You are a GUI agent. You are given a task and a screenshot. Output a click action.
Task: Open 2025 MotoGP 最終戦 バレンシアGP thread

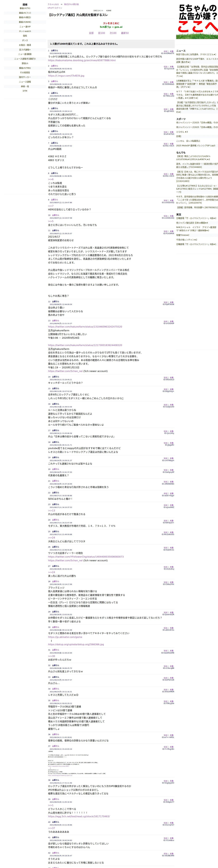click(x=196, y=146)
